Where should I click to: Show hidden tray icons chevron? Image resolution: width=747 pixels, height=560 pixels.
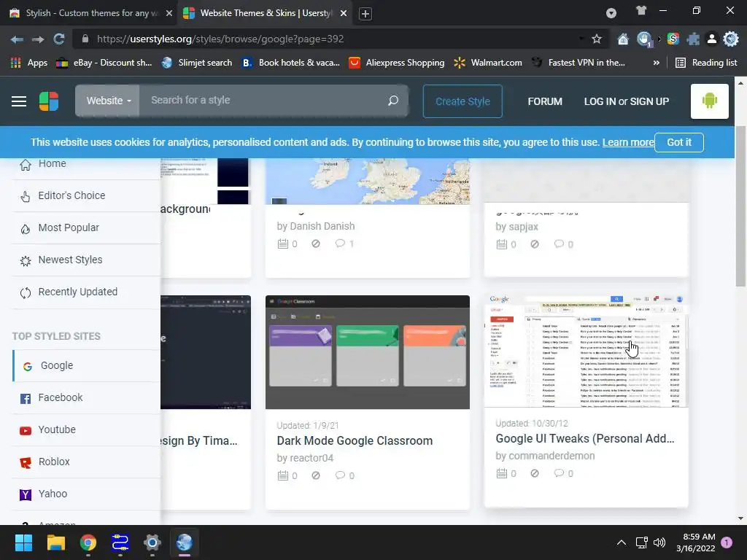[x=622, y=542]
